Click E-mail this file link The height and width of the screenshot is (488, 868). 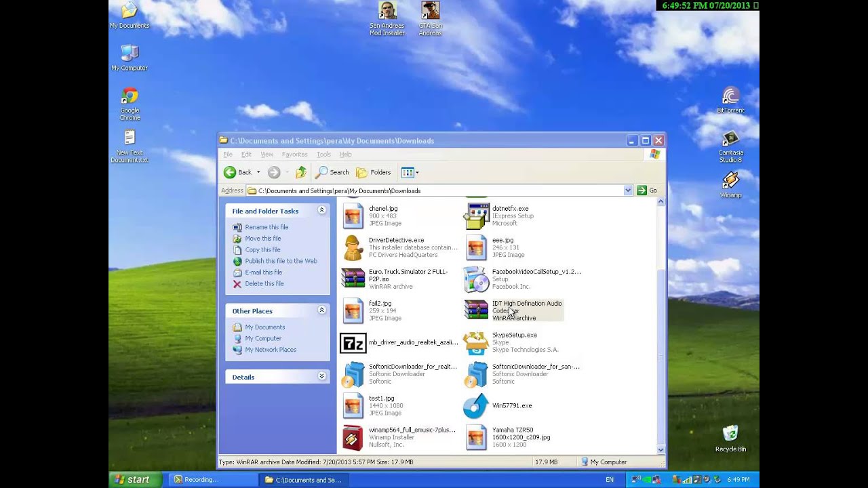(x=264, y=272)
